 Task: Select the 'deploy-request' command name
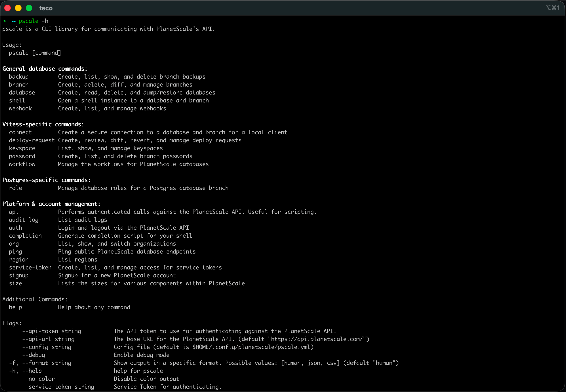[x=32, y=140]
